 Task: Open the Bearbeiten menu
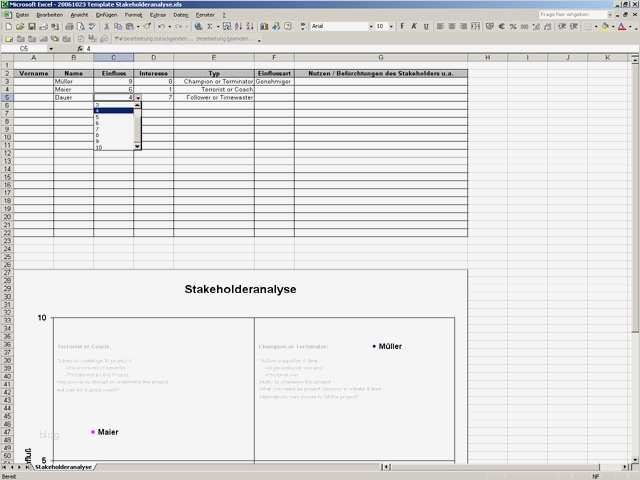[50, 15]
